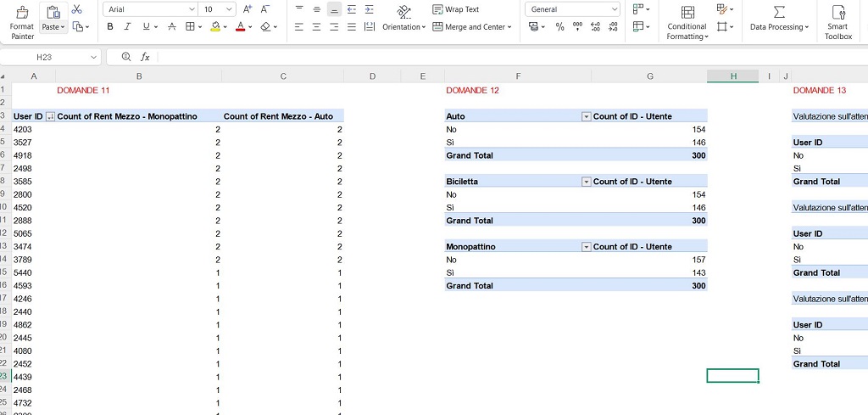This screenshot has width=868, height=415.
Task: Open Conditional Formatting menu
Action: click(687, 23)
